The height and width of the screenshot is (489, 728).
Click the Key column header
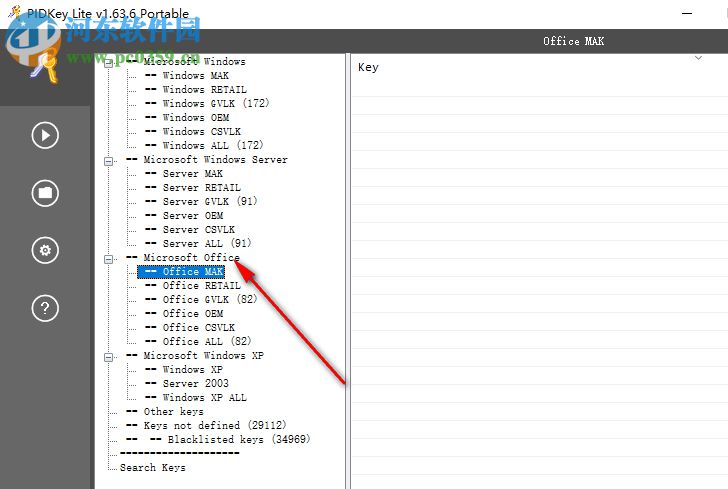tap(368, 67)
